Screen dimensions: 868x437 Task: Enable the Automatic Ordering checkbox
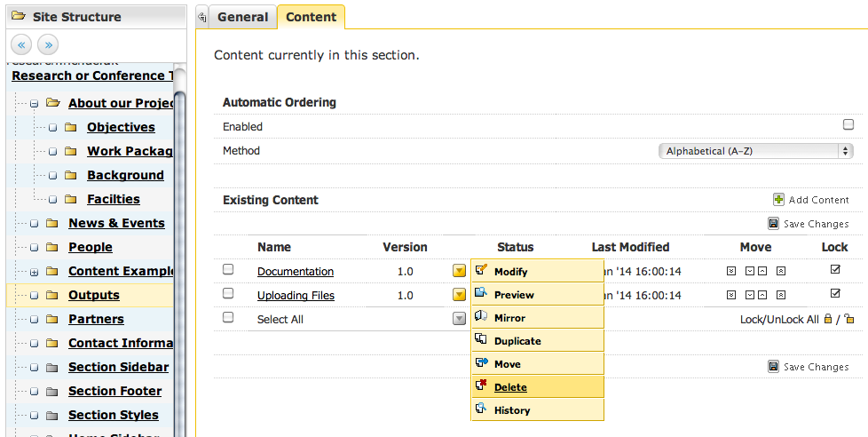click(848, 125)
